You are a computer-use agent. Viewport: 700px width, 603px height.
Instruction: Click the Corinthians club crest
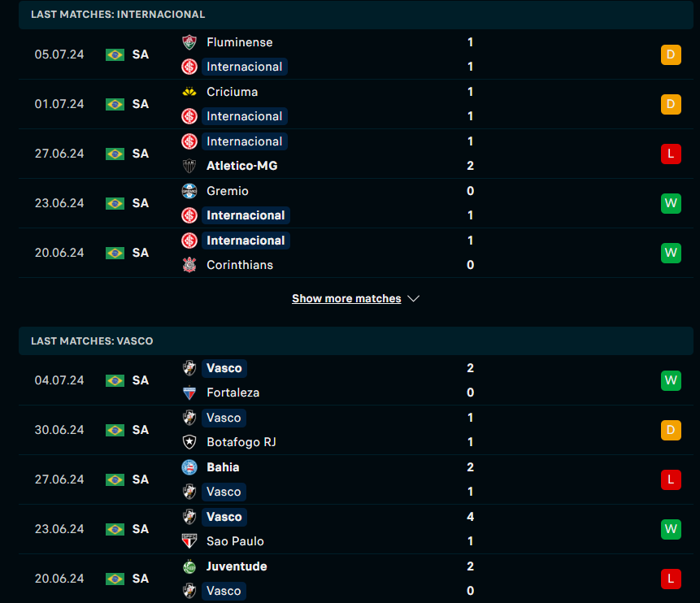[x=189, y=265]
